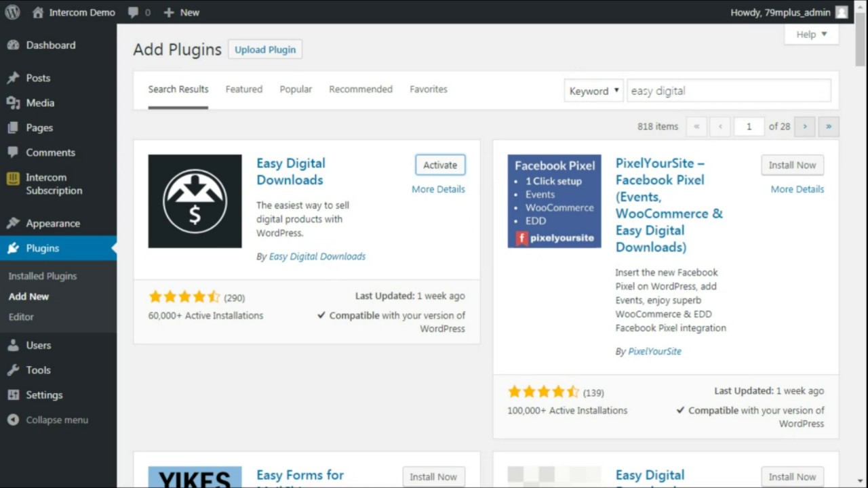Open the New content menu in admin bar
Viewport: 868px width, 488px height.
pyautogui.click(x=181, y=12)
